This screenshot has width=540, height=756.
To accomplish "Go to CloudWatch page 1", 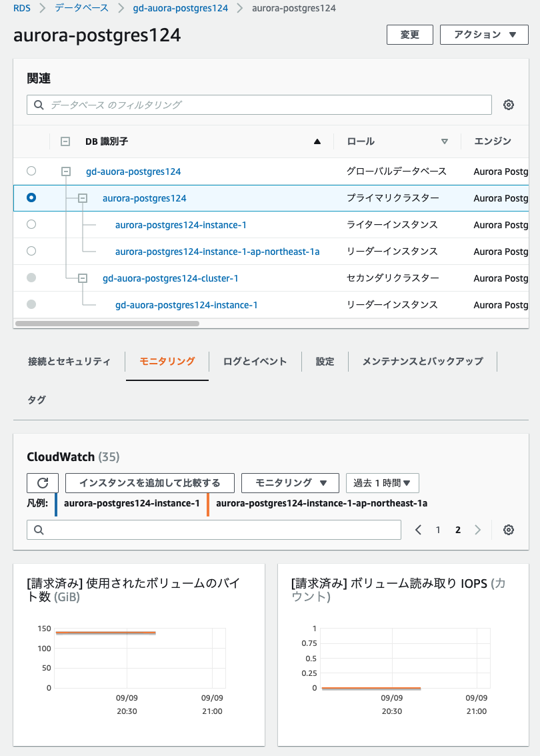I will (x=438, y=530).
